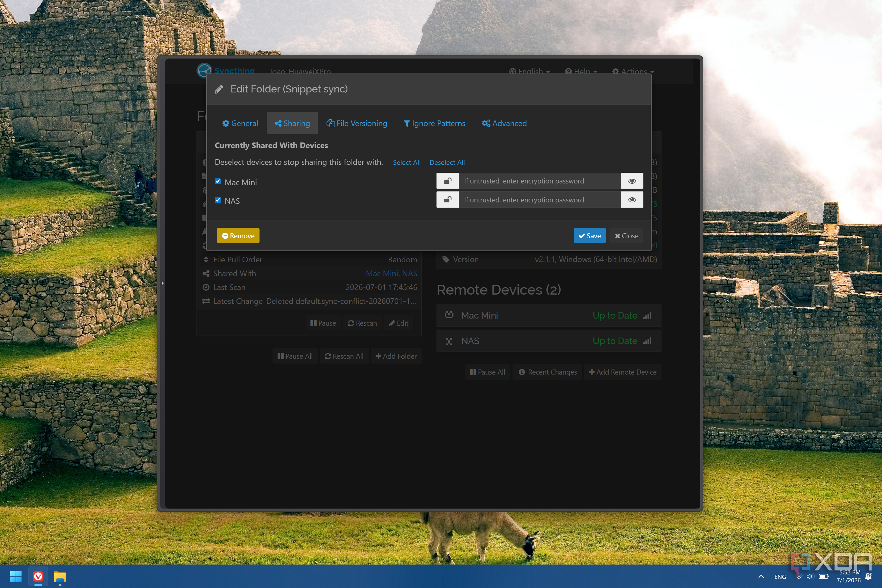Open the Actions dropdown menu
The image size is (882, 588).
pyautogui.click(x=633, y=71)
